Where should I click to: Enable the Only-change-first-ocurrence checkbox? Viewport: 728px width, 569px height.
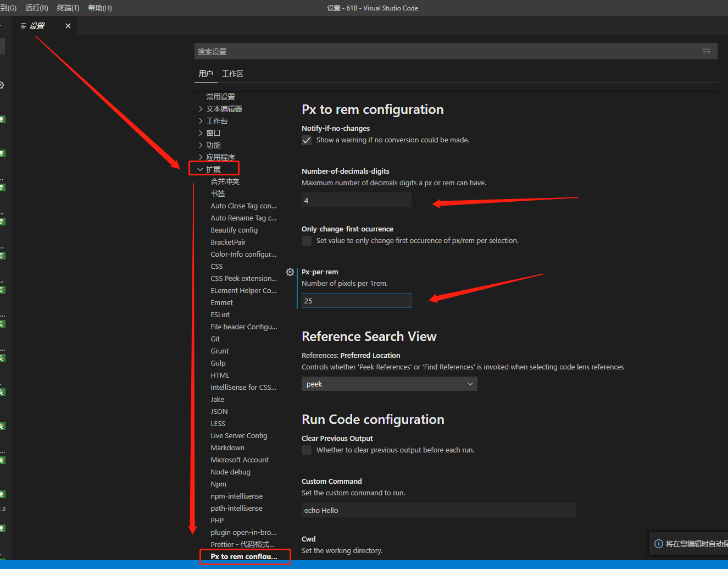pos(307,241)
